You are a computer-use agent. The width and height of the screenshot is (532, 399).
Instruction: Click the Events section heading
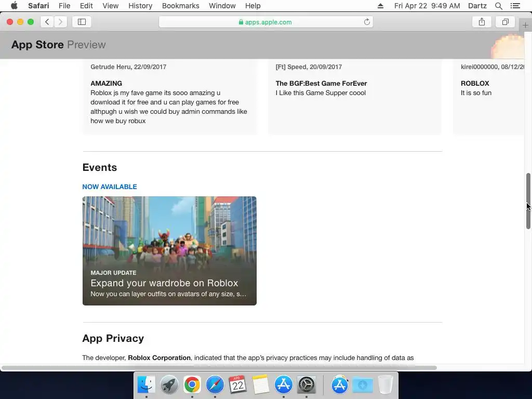pyautogui.click(x=99, y=167)
